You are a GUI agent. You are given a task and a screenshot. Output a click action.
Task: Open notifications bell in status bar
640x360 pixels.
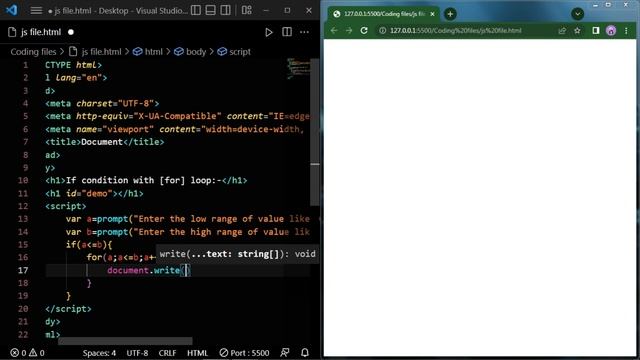[305, 353]
